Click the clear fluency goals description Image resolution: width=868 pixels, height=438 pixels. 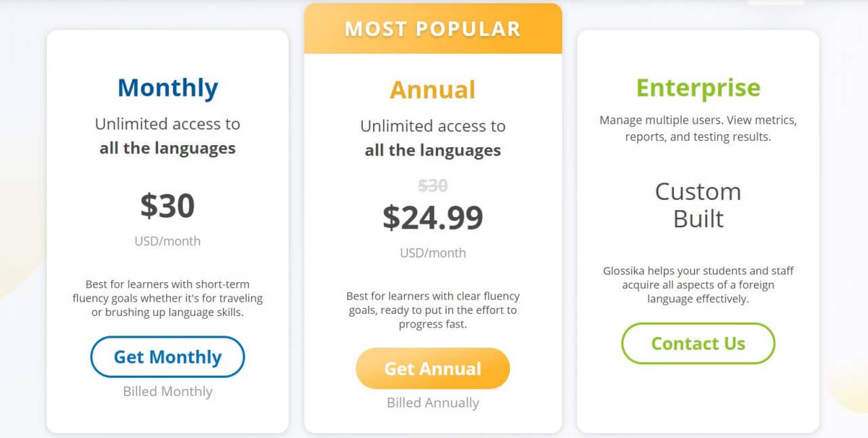[433, 310]
